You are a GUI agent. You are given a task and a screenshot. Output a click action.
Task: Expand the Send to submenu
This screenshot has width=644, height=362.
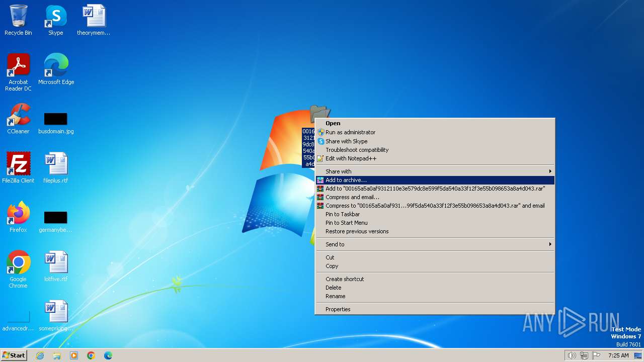point(435,244)
